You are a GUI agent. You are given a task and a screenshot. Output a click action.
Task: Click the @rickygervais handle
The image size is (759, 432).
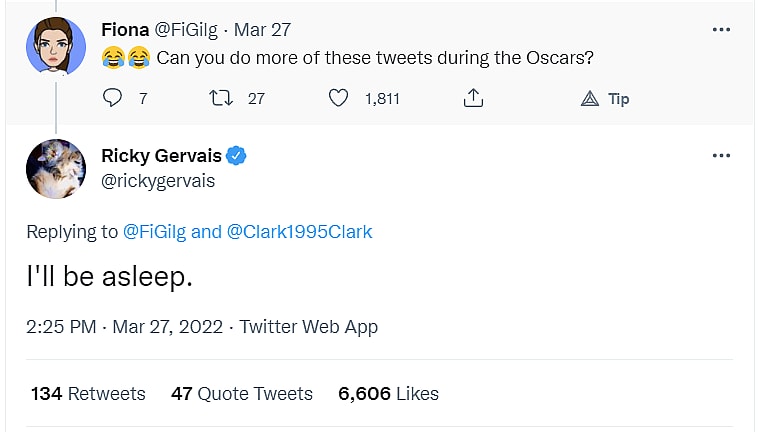[x=158, y=181]
